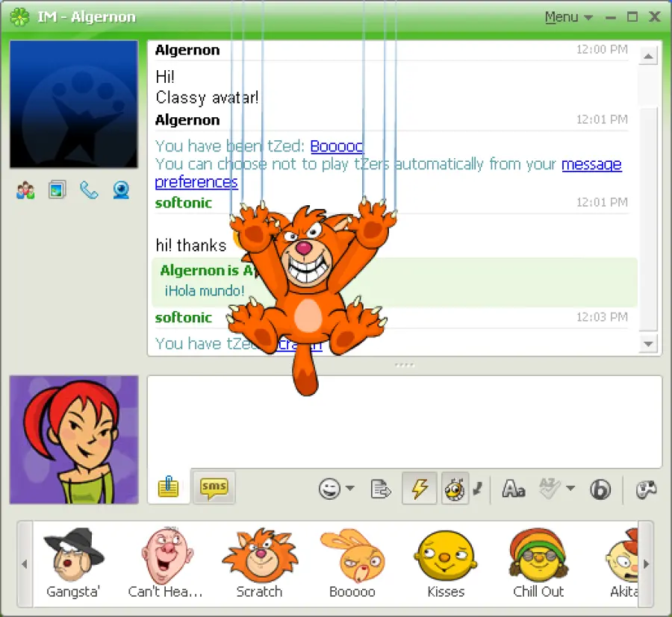
Task: Open Xtraz with the helmeted smiley icon
Action: (x=455, y=489)
